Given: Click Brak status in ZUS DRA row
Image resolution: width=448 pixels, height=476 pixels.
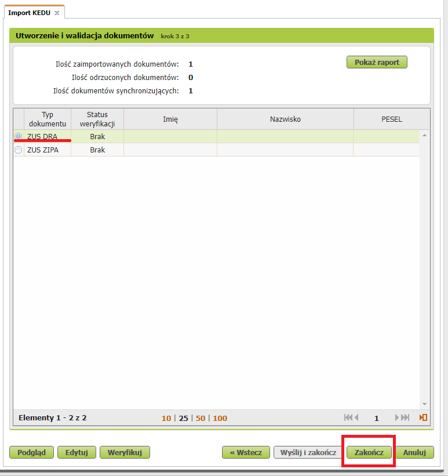Looking at the screenshot, I should tap(97, 136).
